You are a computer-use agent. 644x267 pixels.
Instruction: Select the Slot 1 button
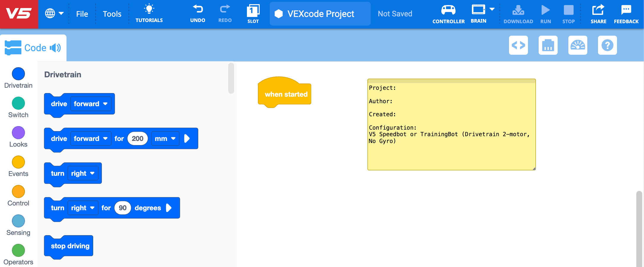(253, 14)
